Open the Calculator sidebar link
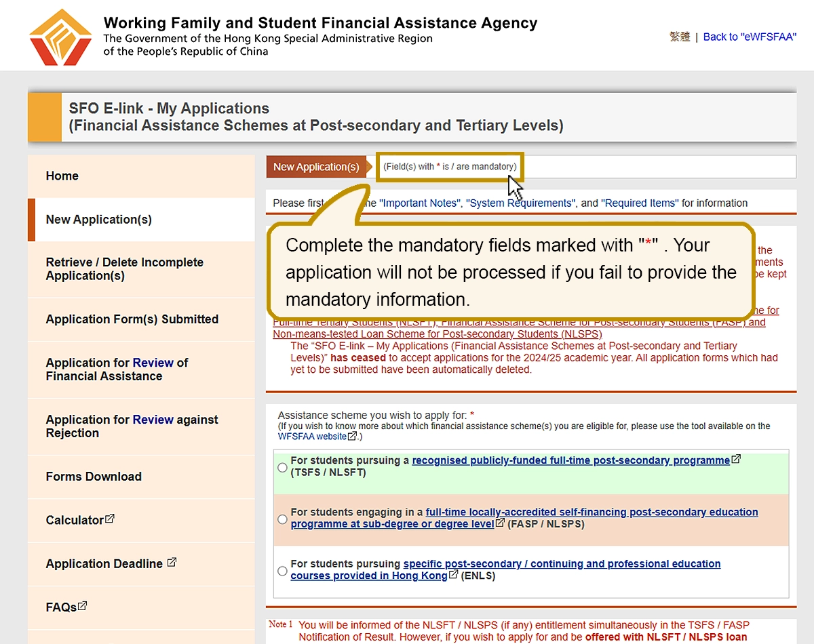This screenshot has height=644, width=814. point(141,520)
